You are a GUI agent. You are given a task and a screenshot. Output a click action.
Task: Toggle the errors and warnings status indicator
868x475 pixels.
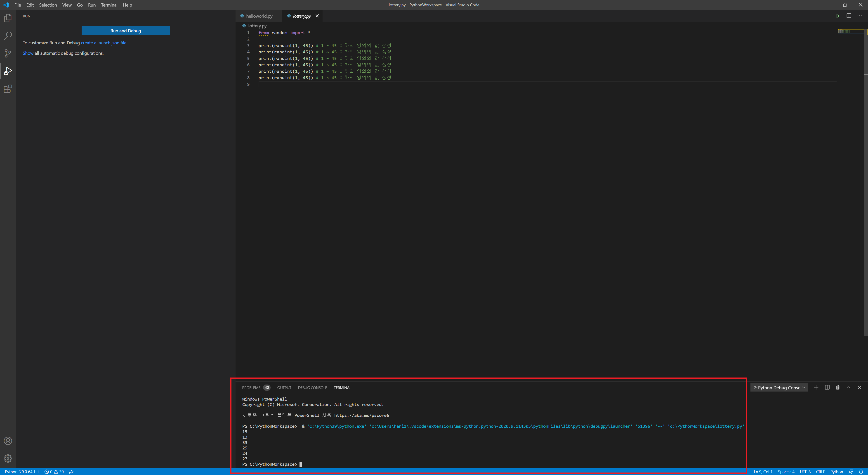click(x=54, y=472)
